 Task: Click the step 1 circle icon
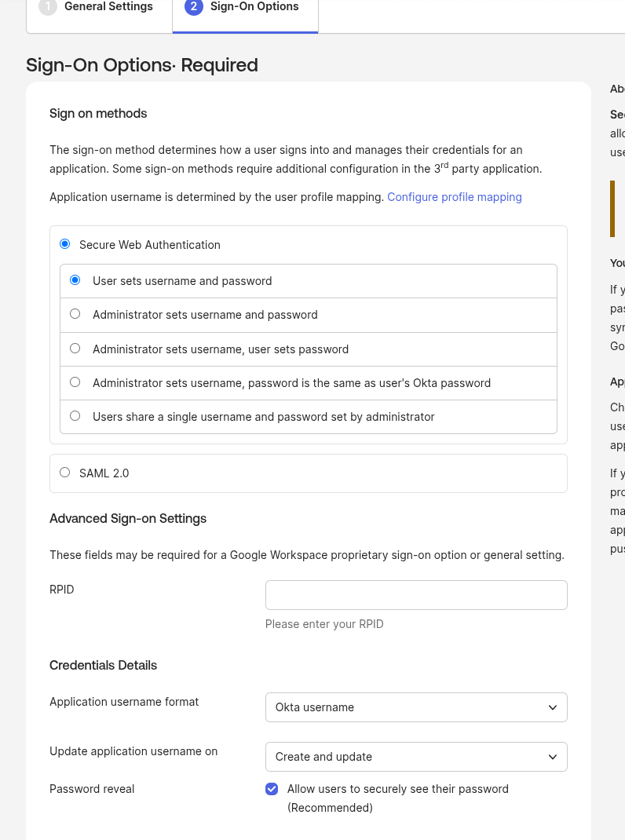(x=47, y=7)
